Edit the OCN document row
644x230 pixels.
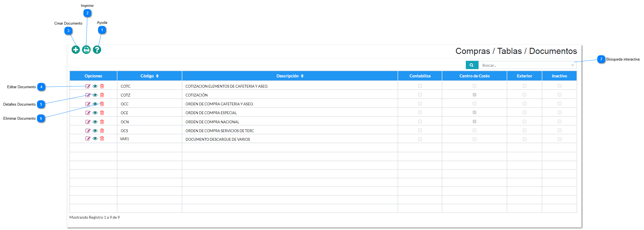pyautogui.click(x=88, y=122)
